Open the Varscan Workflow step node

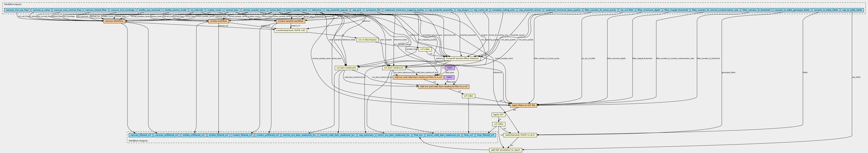click(x=114, y=21)
